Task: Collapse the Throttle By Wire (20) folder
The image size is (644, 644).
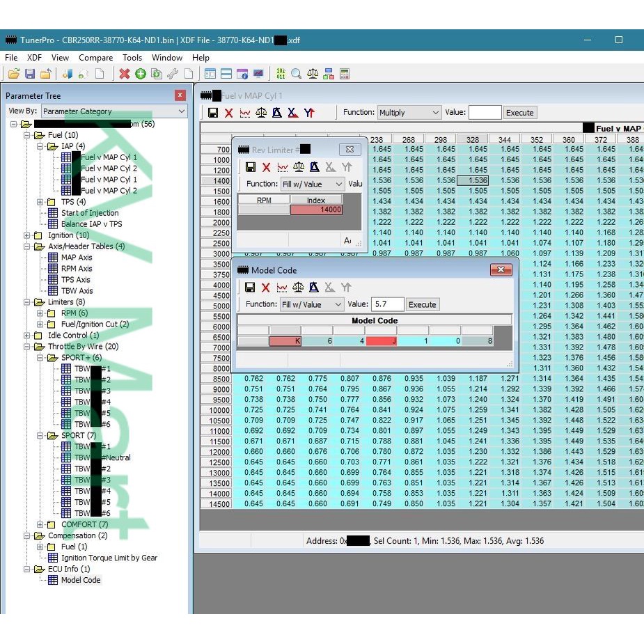Action: pyautogui.click(x=26, y=347)
